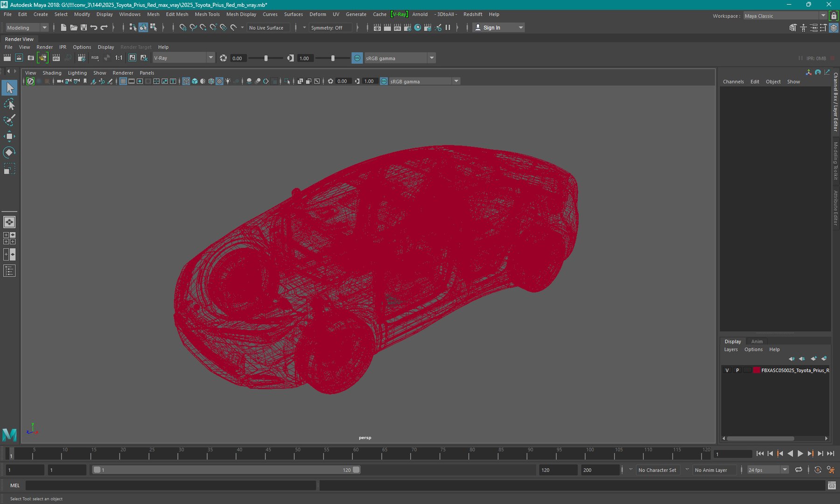The height and width of the screenshot is (504, 840).
Task: Play animation forward
Action: coord(800,454)
